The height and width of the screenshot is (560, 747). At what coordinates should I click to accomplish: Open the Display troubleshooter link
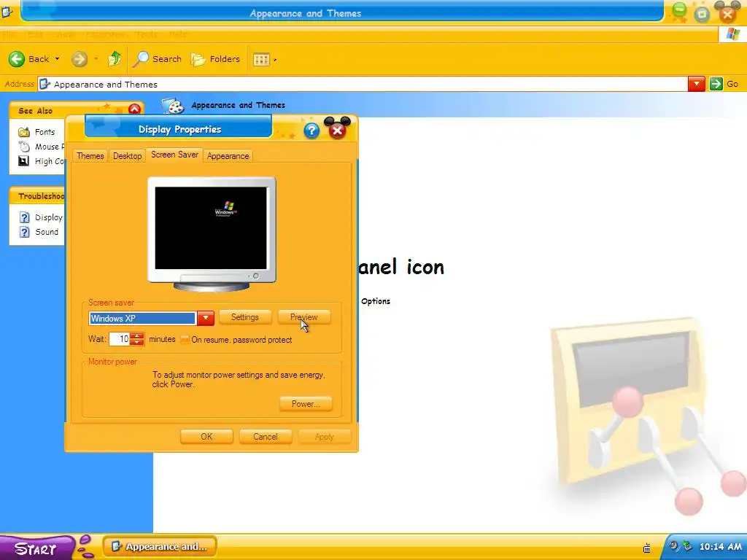49,217
